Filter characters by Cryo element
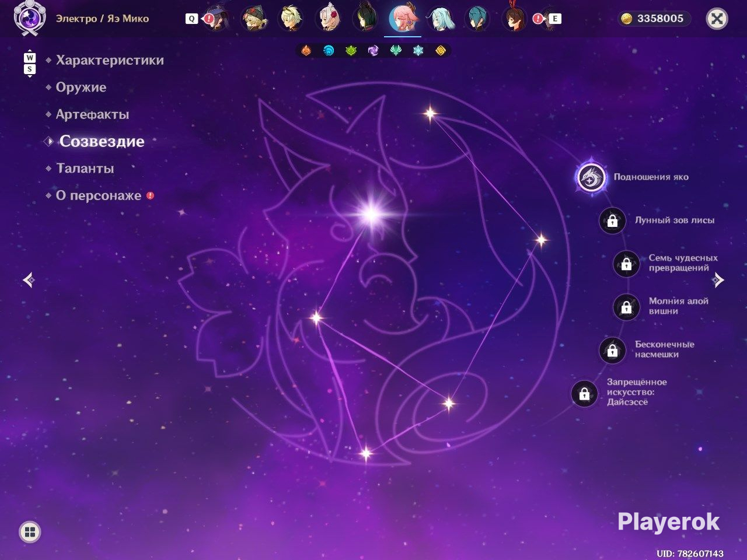 point(418,51)
